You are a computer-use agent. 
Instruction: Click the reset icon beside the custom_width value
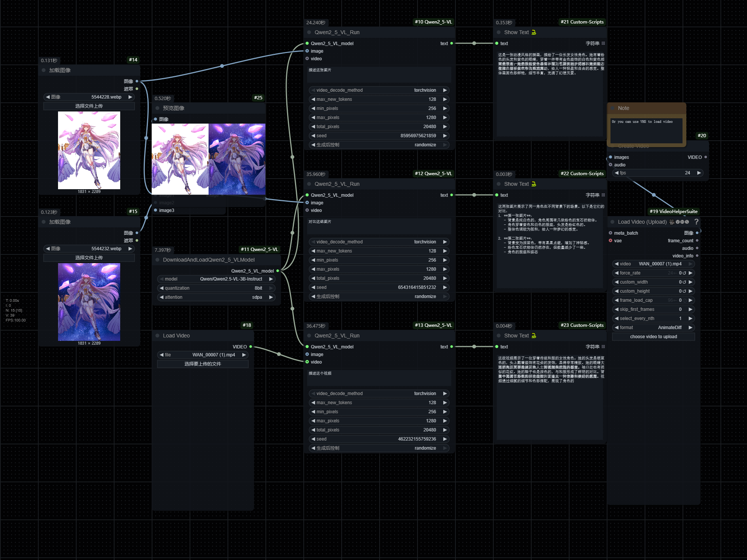(x=684, y=282)
